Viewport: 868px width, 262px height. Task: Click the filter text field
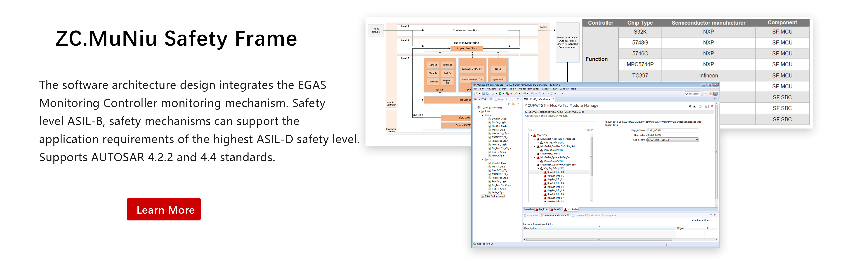(556, 130)
